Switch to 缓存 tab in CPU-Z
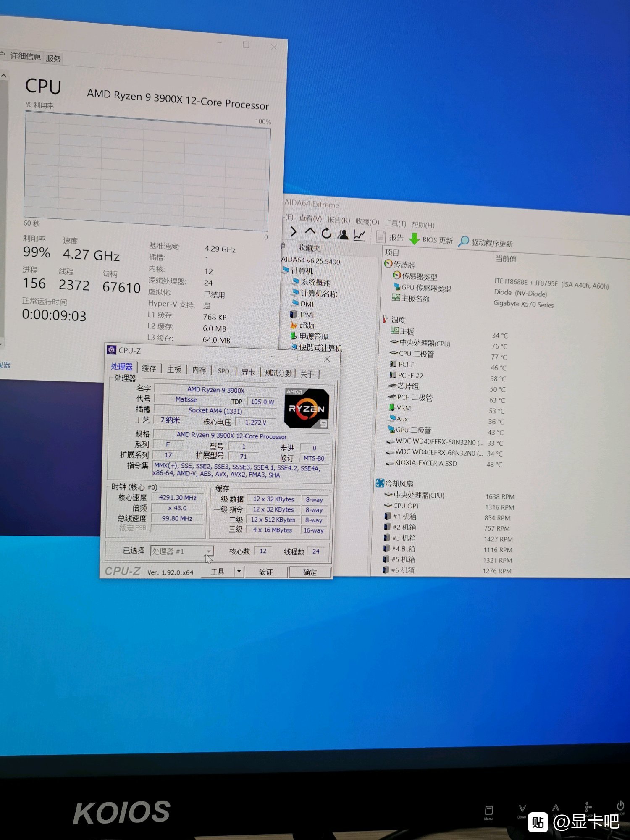Image resolution: width=630 pixels, height=840 pixels. pyautogui.click(x=149, y=368)
